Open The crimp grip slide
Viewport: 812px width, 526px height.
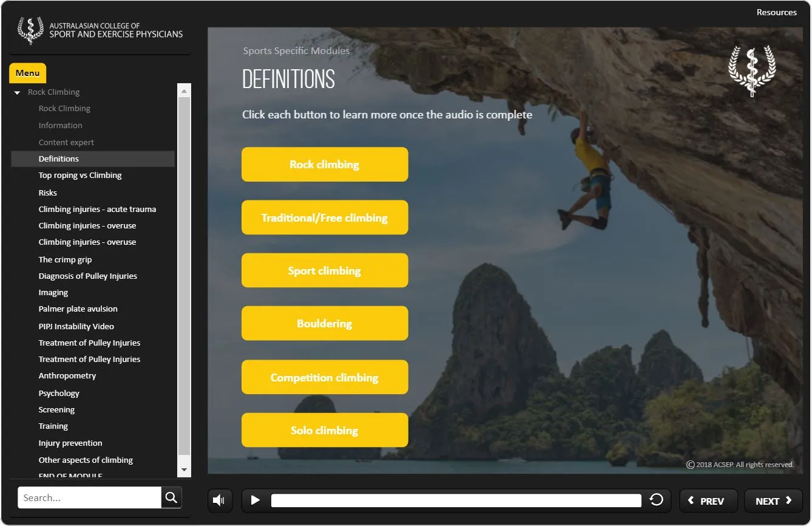pos(65,259)
